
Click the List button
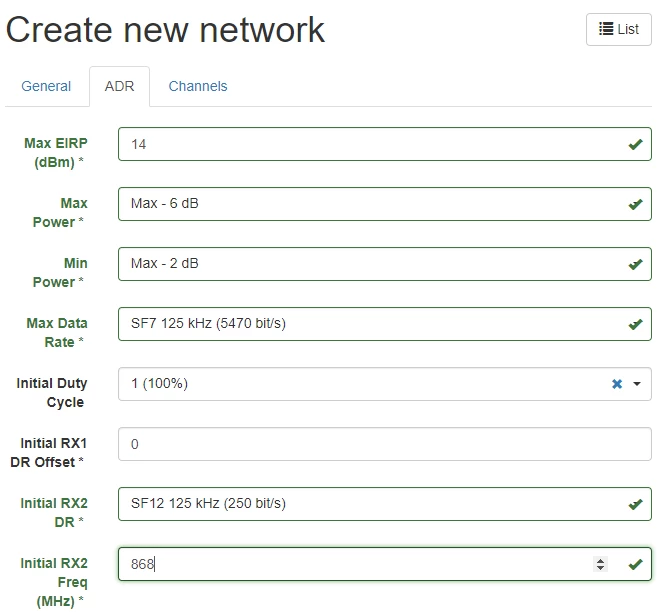point(619,29)
